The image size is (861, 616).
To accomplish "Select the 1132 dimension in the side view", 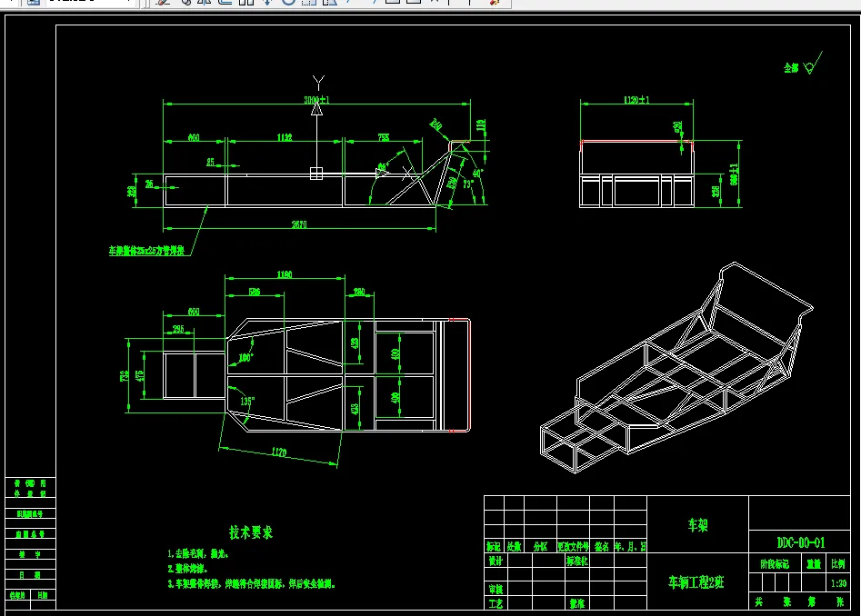I will click(x=285, y=137).
